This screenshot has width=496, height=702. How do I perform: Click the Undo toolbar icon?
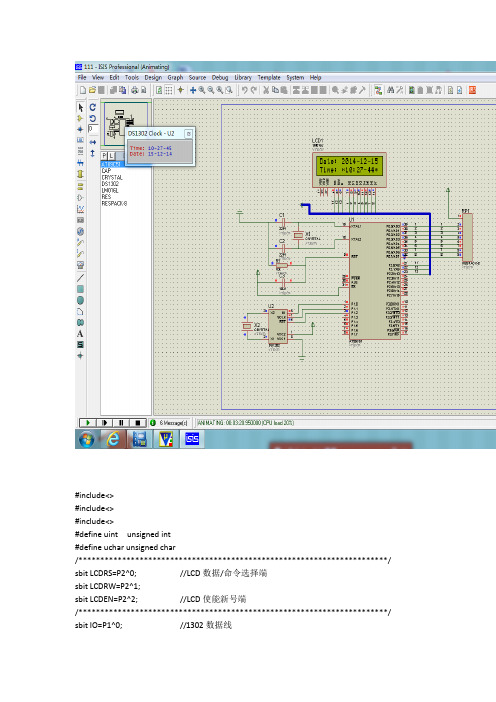tap(245, 90)
